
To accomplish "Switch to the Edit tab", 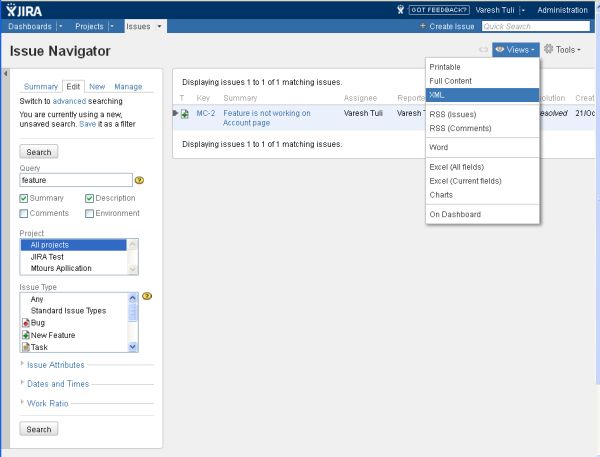I will pyautogui.click(x=73, y=87).
